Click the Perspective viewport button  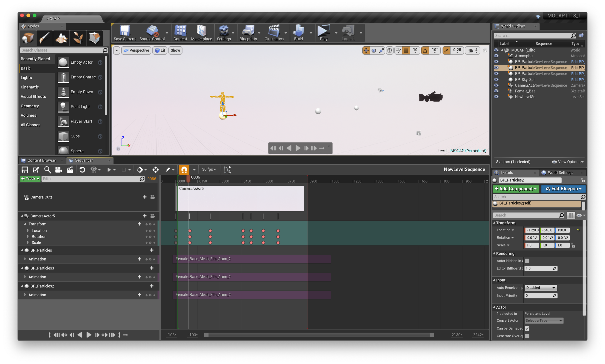click(136, 50)
